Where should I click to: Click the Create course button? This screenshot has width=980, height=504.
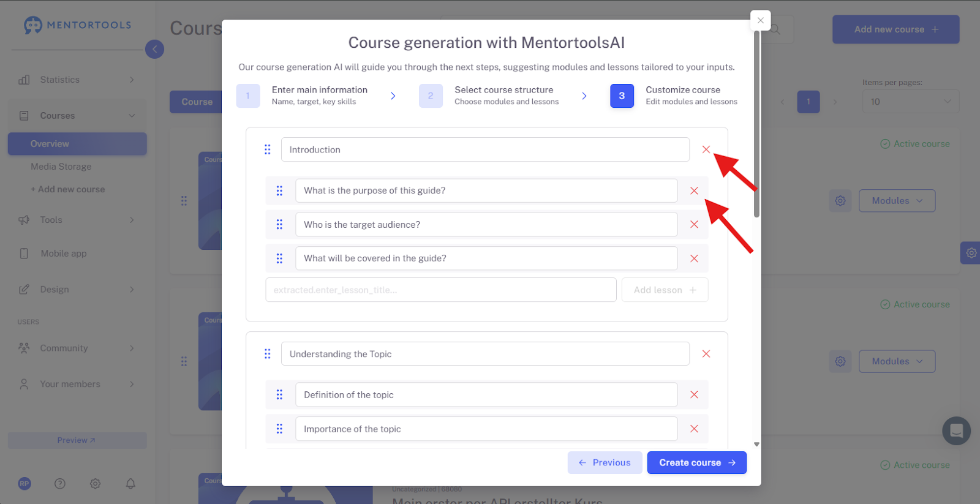[x=697, y=463]
